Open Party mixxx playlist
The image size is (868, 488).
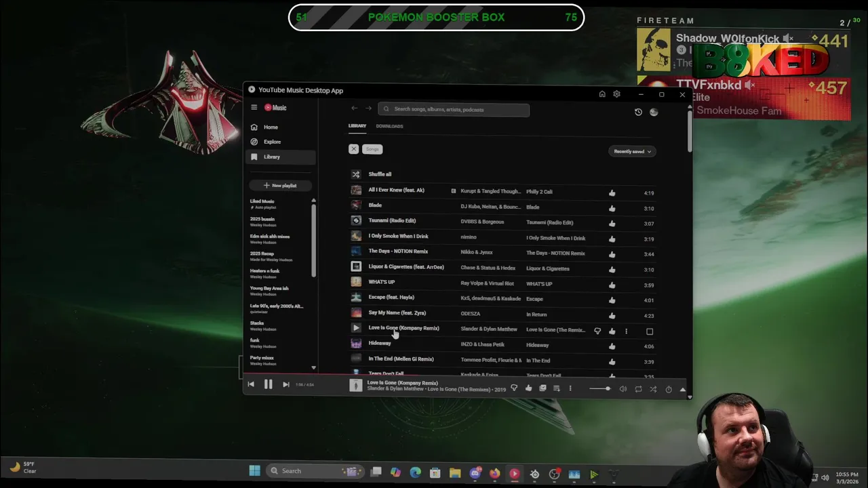(x=262, y=358)
